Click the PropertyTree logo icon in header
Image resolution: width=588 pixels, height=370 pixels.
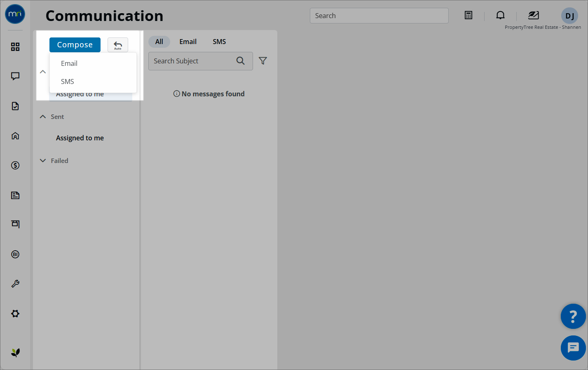[x=534, y=15]
